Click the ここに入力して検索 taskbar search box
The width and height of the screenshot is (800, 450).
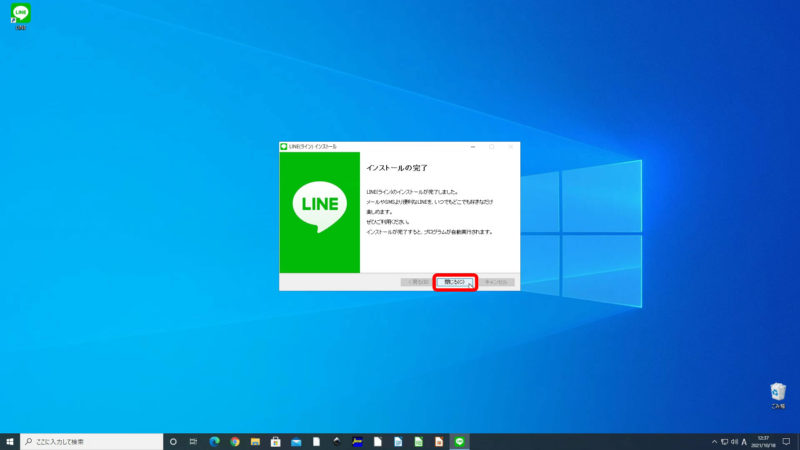pyautogui.click(x=92, y=441)
